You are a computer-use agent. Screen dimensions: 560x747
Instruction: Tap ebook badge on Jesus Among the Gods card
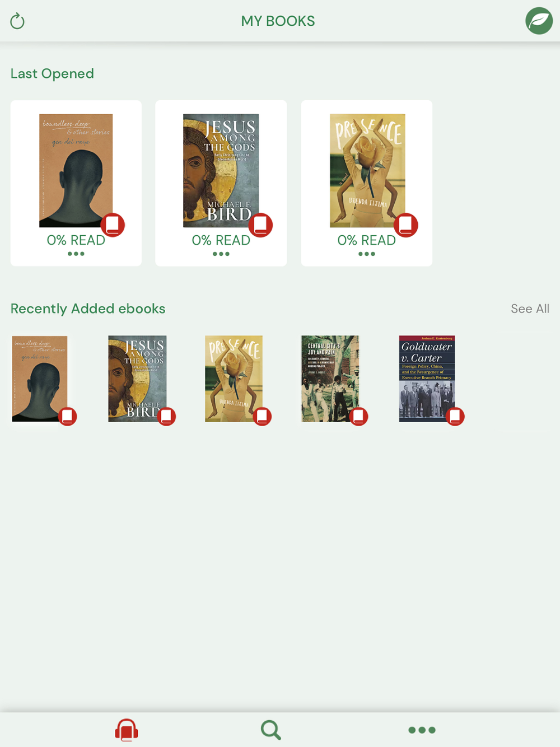[260, 225]
